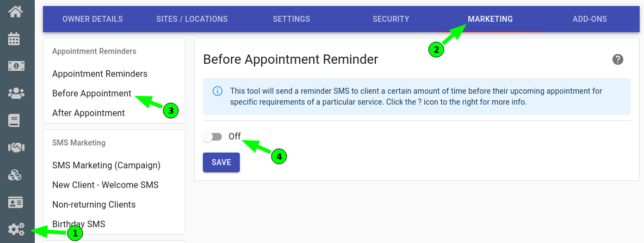The height and width of the screenshot is (243, 644).
Task: Open SMS Marketing (Campaign) link
Action: [x=107, y=165]
